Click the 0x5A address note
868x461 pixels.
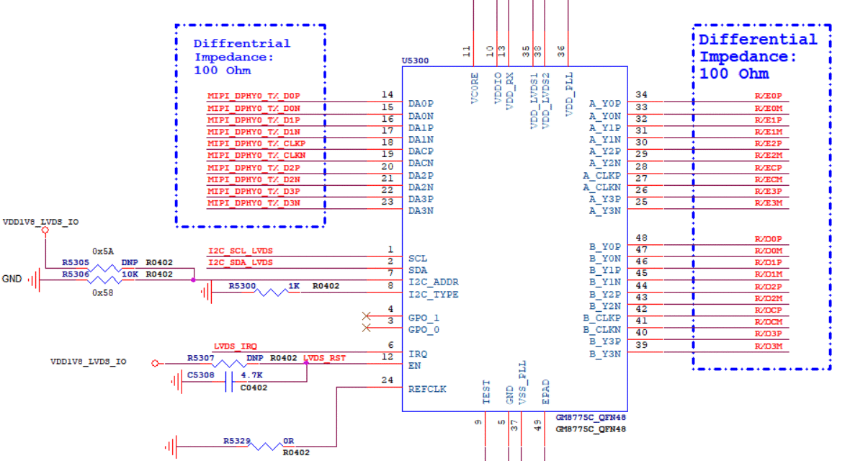pyautogui.click(x=103, y=251)
